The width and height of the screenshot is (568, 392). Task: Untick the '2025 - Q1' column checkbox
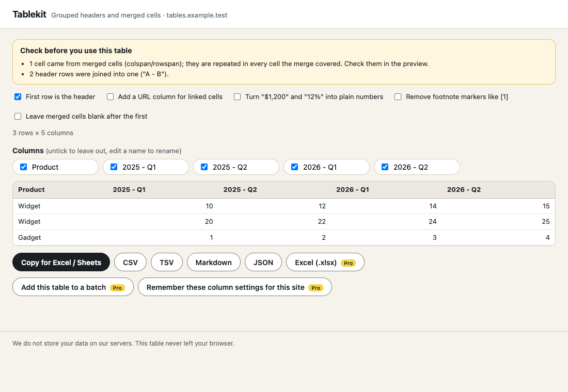114,167
